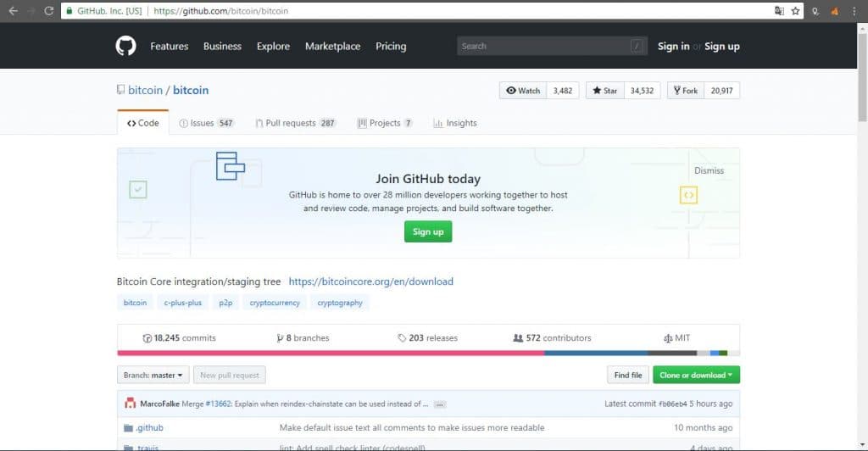Click MarcoFalke's avatar image
Screen dimensions: 868x451
(130, 404)
